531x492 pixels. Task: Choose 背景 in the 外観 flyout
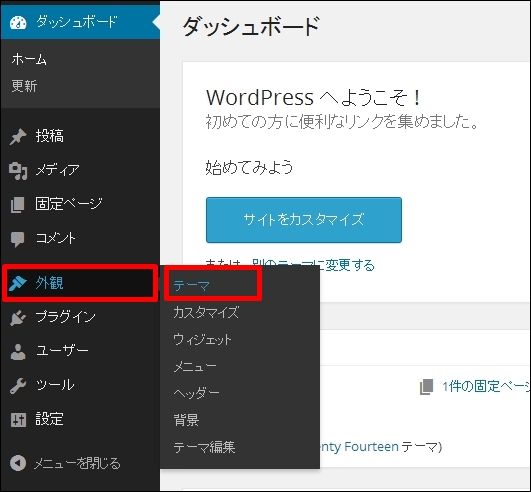pos(186,420)
